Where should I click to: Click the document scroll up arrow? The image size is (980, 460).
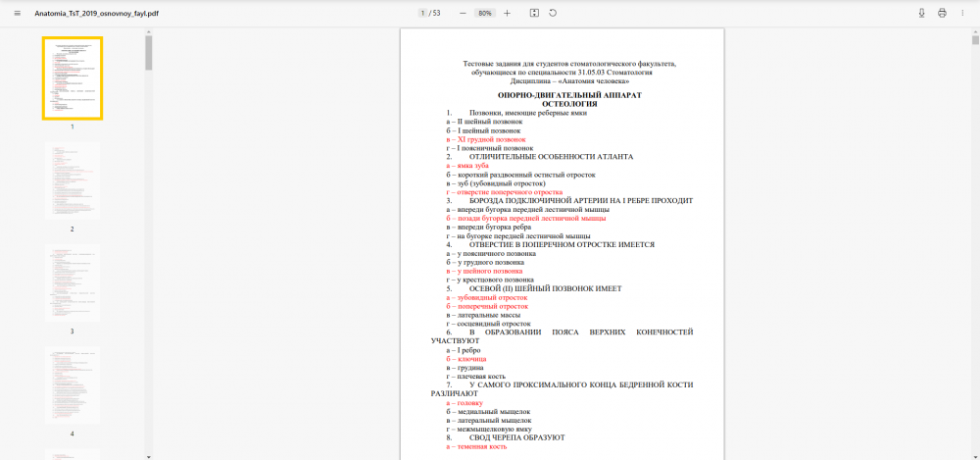click(976, 31)
